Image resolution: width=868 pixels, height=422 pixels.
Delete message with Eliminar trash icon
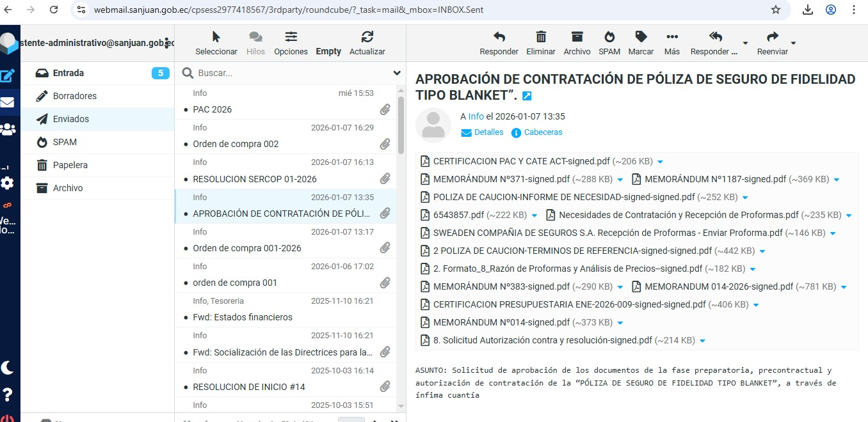click(x=540, y=37)
